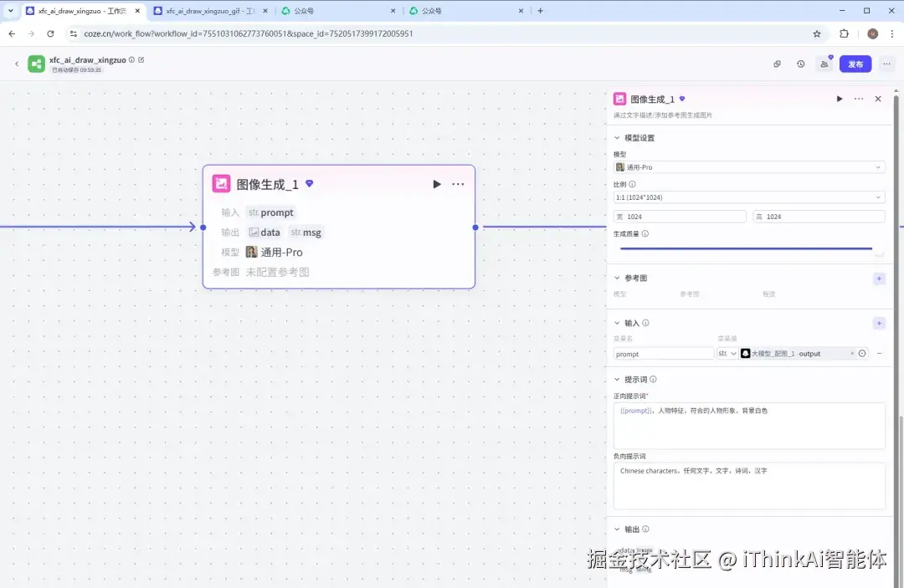Click the 发布 publish button
Screen dimensions: 904x588
click(x=855, y=64)
